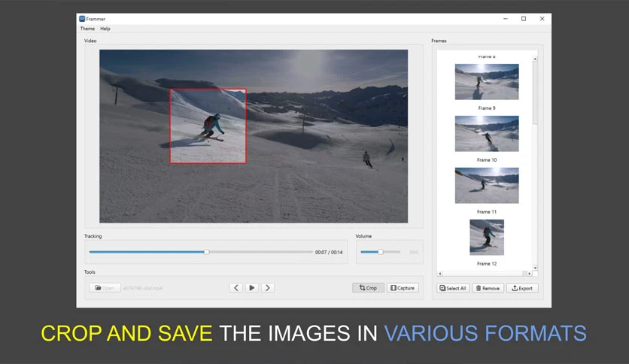Click the frames list scroll-right arrow
This screenshot has height=364, width=629.
point(530,274)
